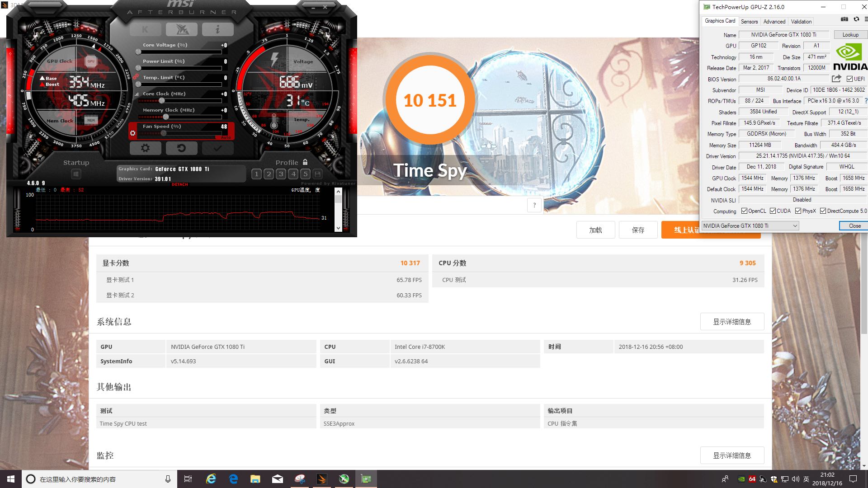Switch to the Sensors tab

pos(749,22)
